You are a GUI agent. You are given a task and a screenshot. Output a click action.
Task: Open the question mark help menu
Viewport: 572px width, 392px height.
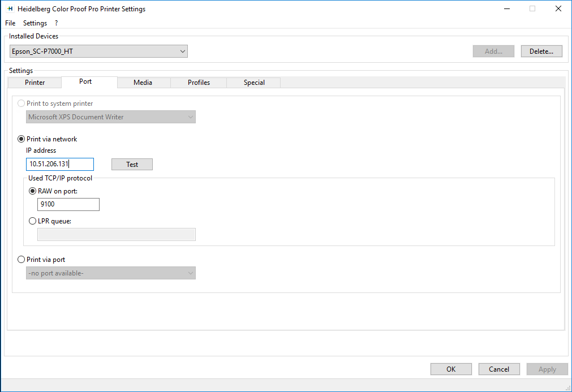point(56,23)
